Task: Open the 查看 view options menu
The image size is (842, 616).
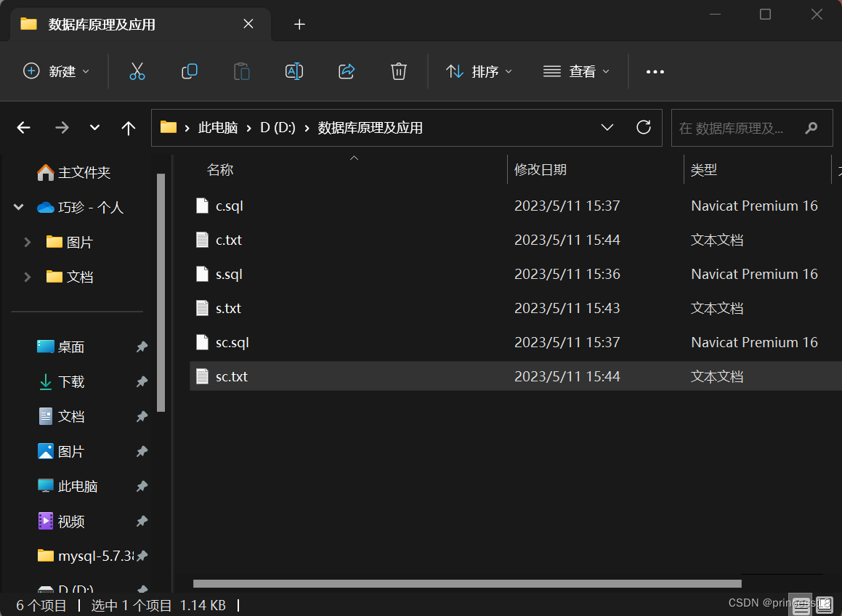Action: pyautogui.click(x=576, y=71)
